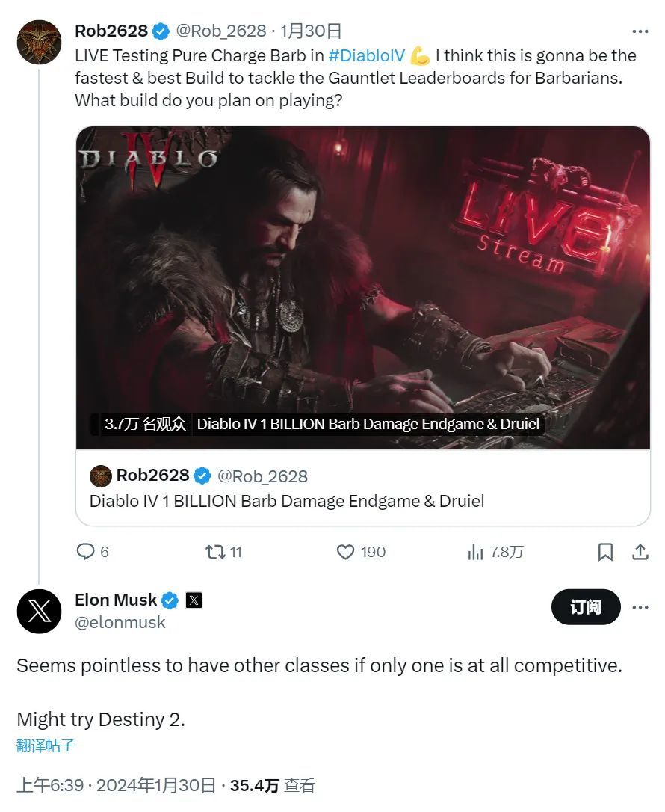The image size is (665, 812).
Task: Click 翻译帖子 to translate the post
Action: click(46, 745)
